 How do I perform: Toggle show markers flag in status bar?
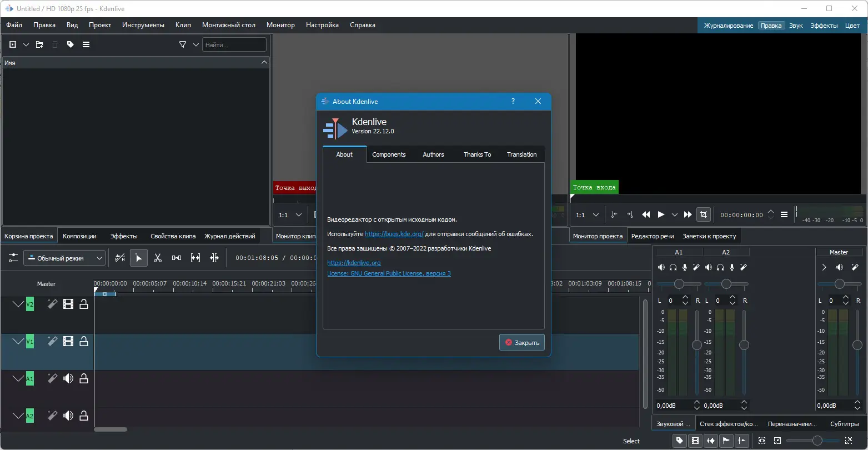[726, 441]
